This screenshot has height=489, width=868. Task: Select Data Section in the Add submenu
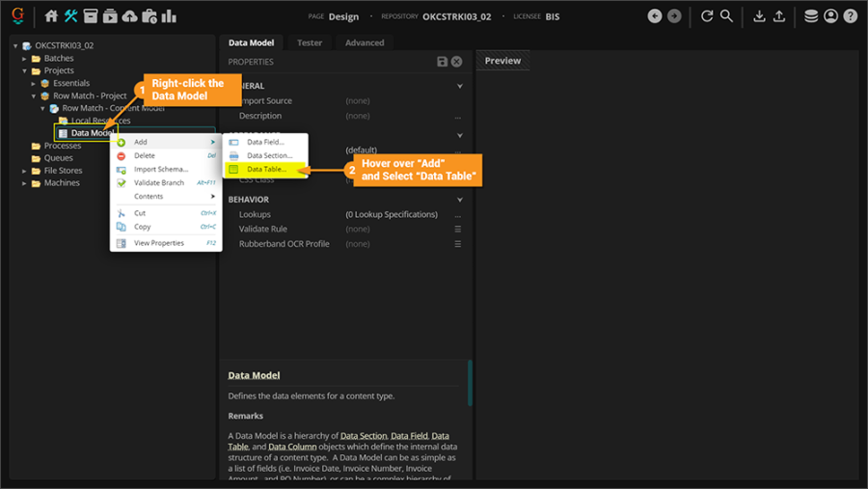(x=266, y=155)
